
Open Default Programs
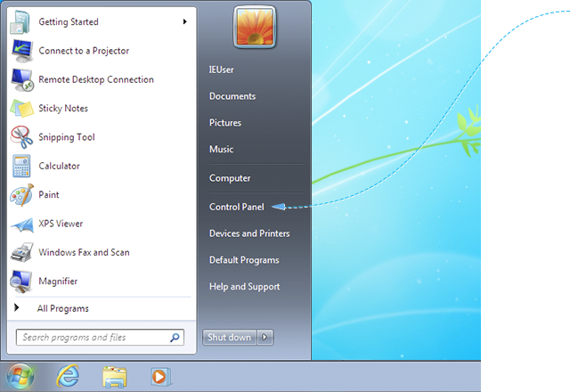tap(244, 260)
